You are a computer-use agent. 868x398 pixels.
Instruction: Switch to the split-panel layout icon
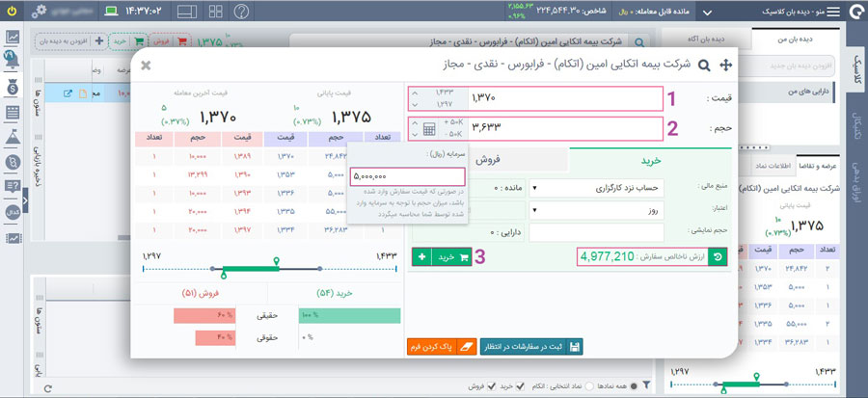click(x=189, y=11)
